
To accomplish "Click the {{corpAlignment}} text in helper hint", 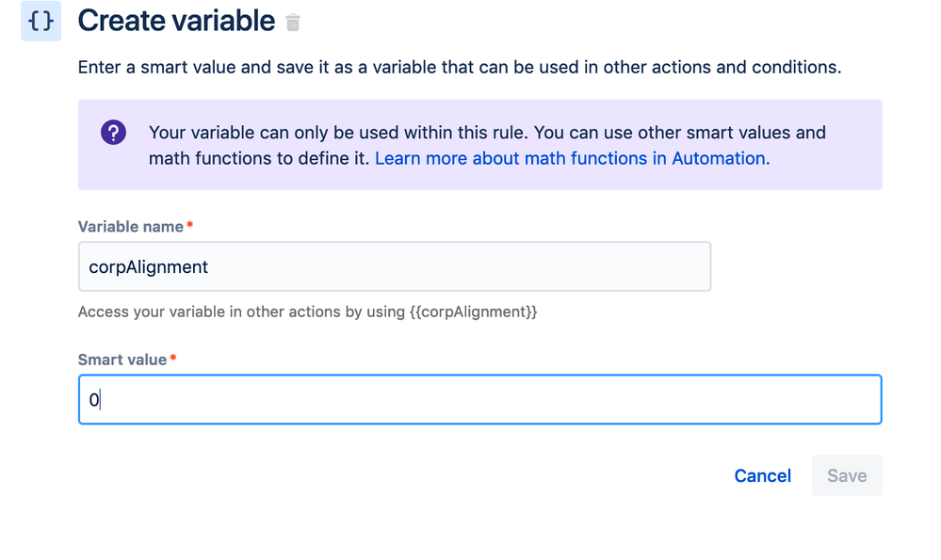I will pyautogui.click(x=474, y=312).
